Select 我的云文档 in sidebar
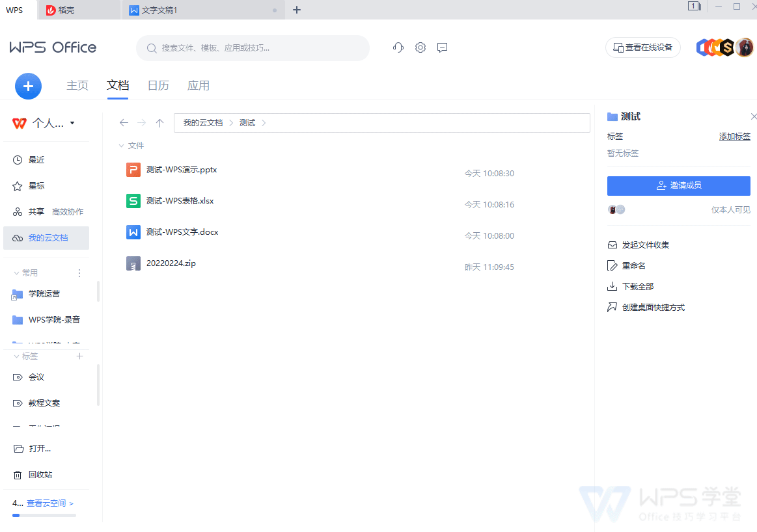Image resolution: width=757 pixels, height=532 pixels. point(46,238)
